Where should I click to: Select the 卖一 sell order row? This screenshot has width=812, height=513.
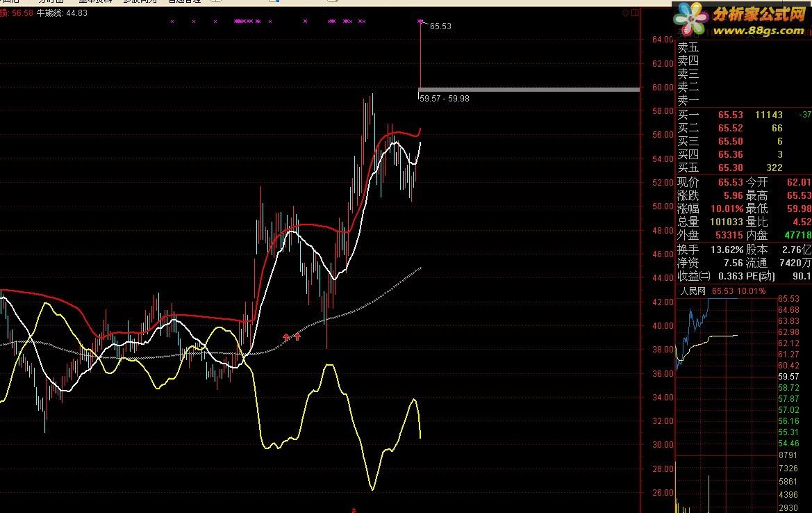click(744, 101)
